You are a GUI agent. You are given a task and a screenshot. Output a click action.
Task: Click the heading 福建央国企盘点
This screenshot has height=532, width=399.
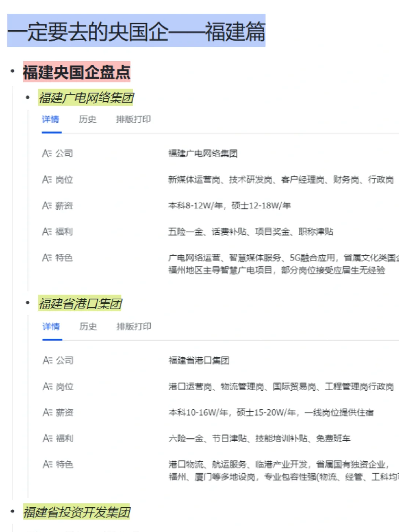coord(77,72)
